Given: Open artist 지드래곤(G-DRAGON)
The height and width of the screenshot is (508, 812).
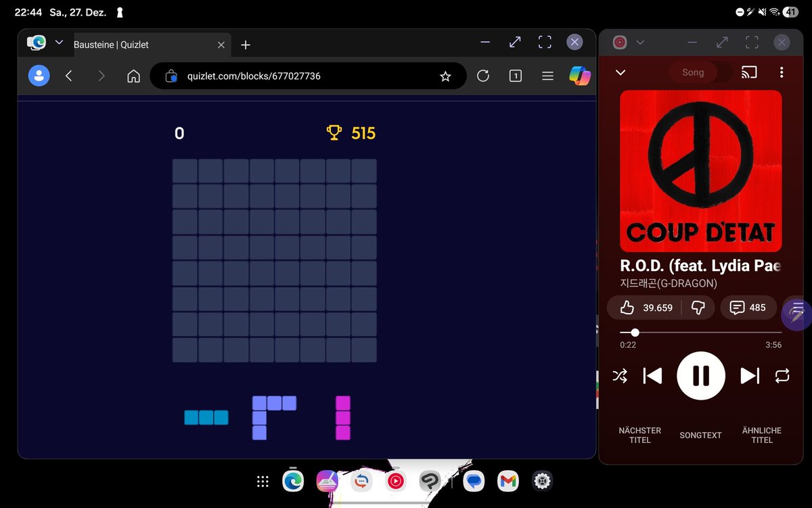Looking at the screenshot, I should 669,283.
